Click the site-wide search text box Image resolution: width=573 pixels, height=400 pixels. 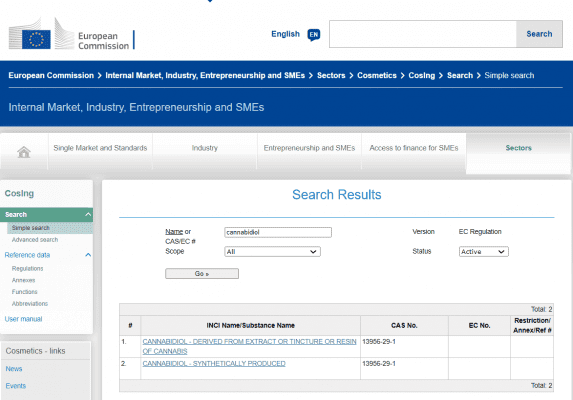click(x=423, y=34)
